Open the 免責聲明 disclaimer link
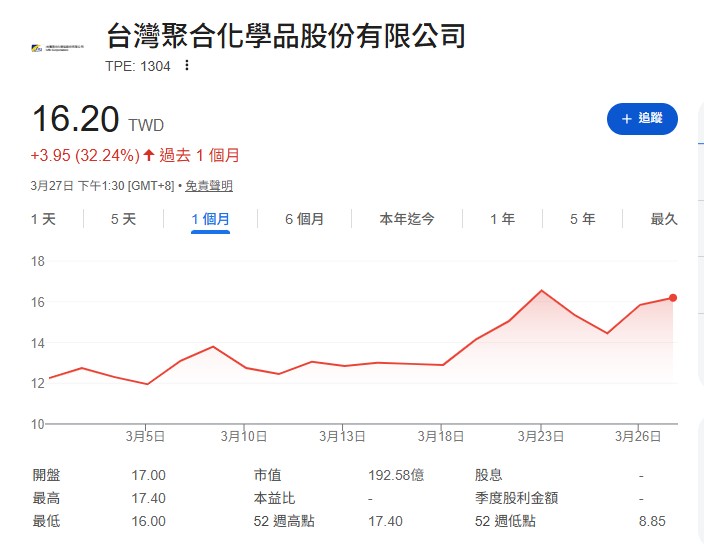704x547 pixels. (x=209, y=186)
